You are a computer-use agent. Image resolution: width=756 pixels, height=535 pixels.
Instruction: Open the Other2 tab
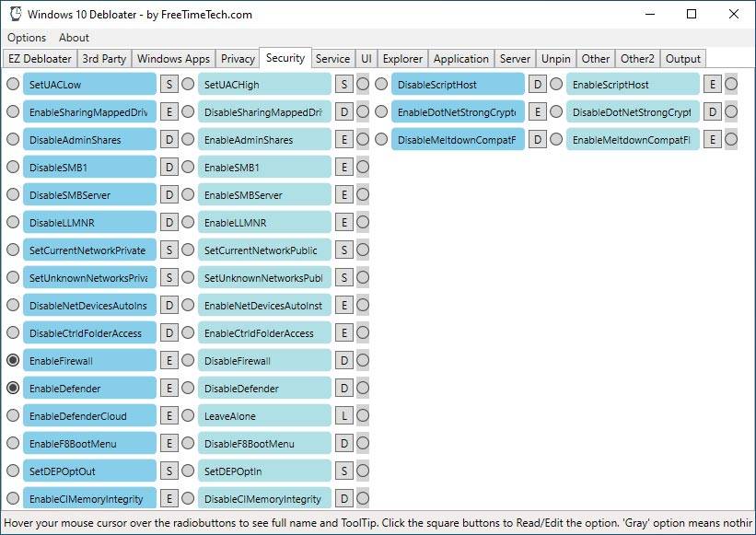coord(637,59)
